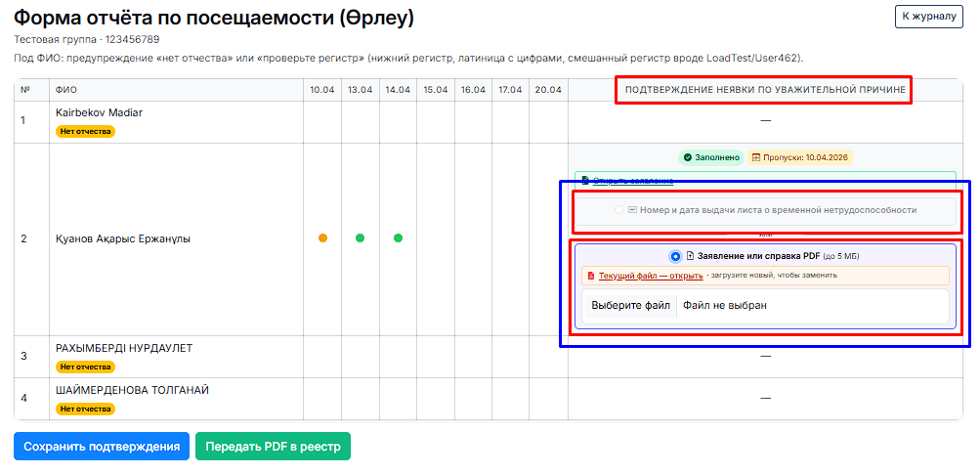Click the 14.04 date column header
The height and width of the screenshot is (474, 980).
tap(398, 90)
